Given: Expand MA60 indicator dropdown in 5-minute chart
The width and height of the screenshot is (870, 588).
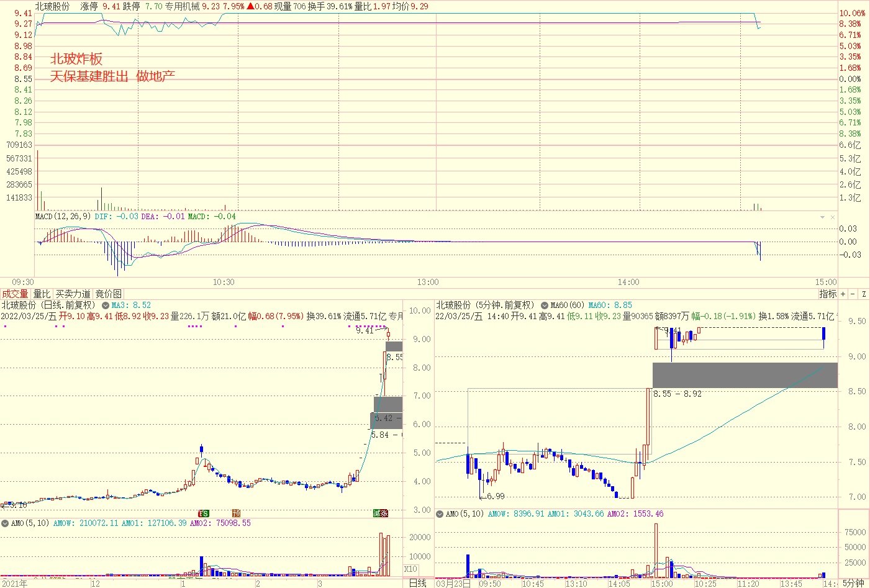Looking at the screenshot, I should coord(545,305).
